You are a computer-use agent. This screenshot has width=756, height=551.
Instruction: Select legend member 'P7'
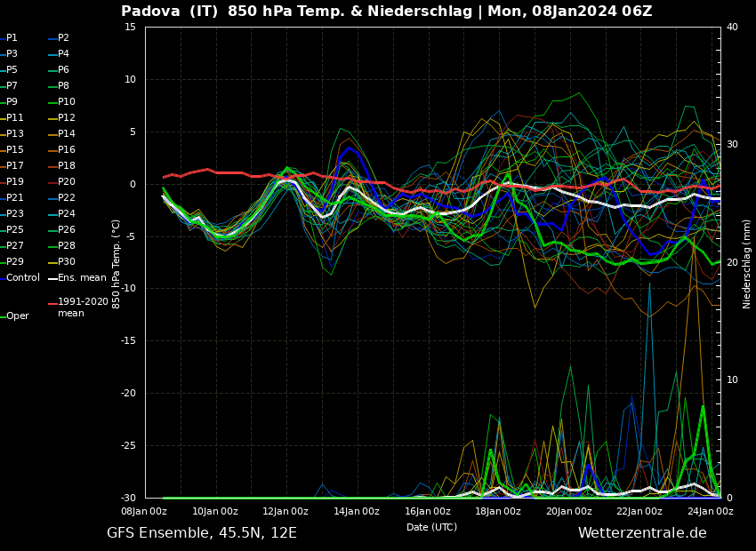click(12, 85)
